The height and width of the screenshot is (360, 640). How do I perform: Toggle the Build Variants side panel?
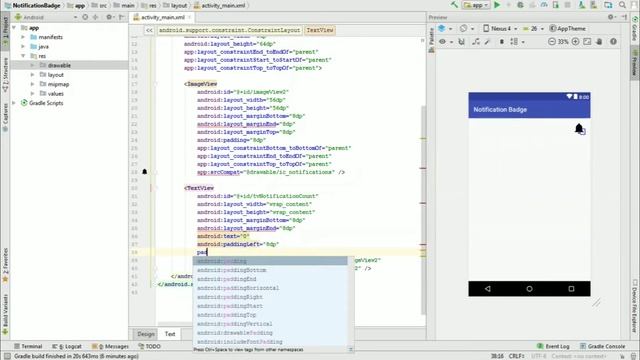coord(5,314)
